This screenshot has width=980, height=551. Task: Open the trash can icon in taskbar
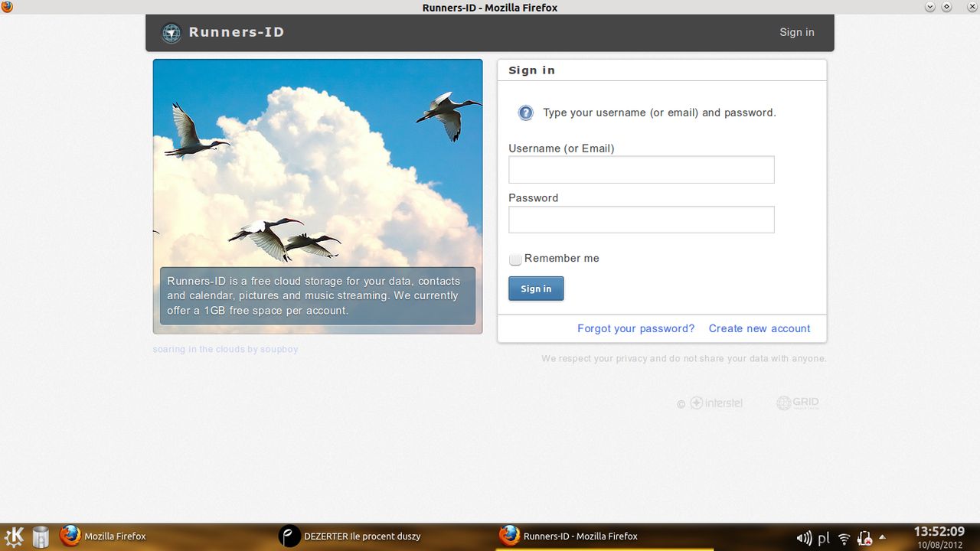pyautogui.click(x=41, y=537)
